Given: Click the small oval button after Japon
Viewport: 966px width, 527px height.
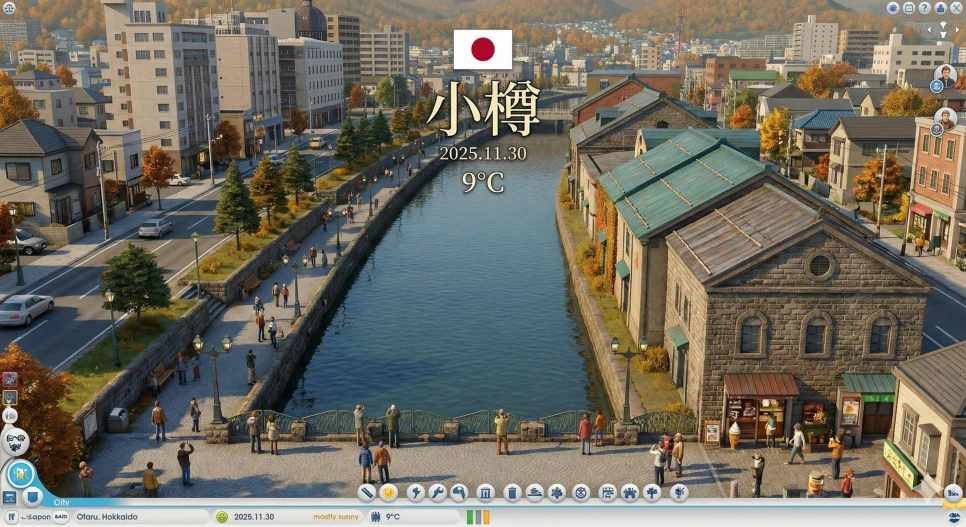Looking at the screenshot, I should pyautogui.click(x=61, y=517).
